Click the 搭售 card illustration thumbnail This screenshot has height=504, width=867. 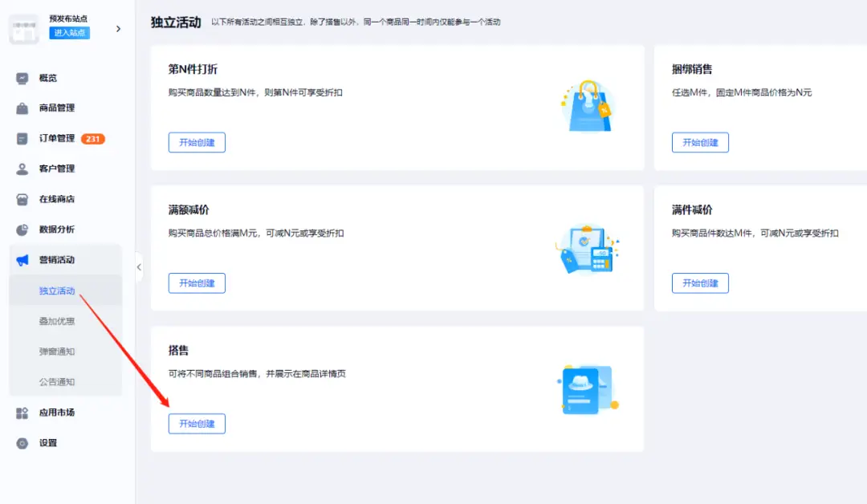[x=588, y=390]
